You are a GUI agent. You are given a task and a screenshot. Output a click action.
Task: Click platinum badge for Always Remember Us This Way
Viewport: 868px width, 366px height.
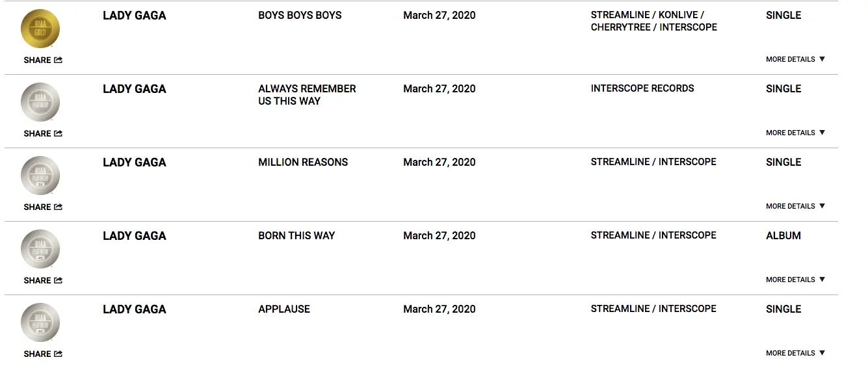[40, 102]
